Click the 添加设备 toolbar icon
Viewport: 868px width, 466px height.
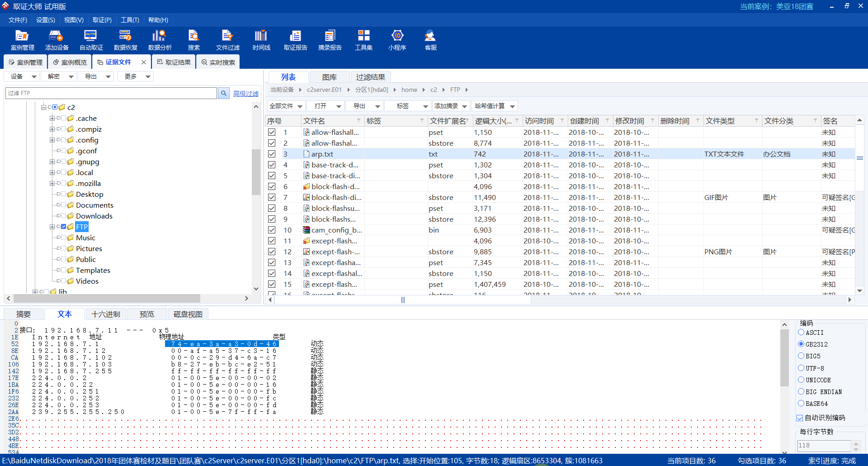pyautogui.click(x=57, y=40)
